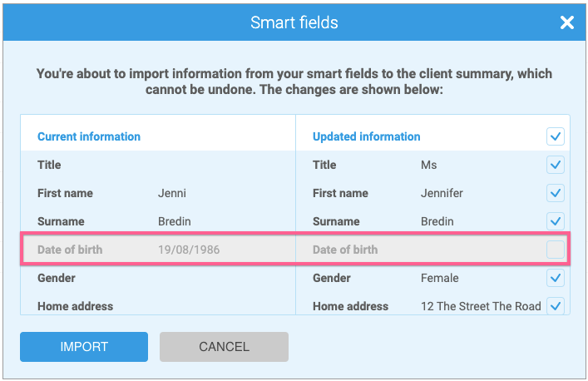Click the IMPORT button
588x381 pixels.
(84, 347)
